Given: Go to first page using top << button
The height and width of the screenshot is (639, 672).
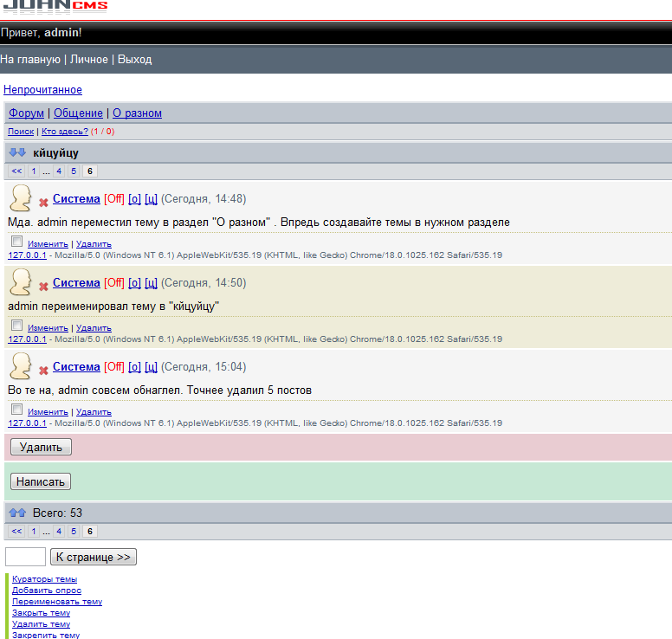Looking at the screenshot, I should 16,171.
